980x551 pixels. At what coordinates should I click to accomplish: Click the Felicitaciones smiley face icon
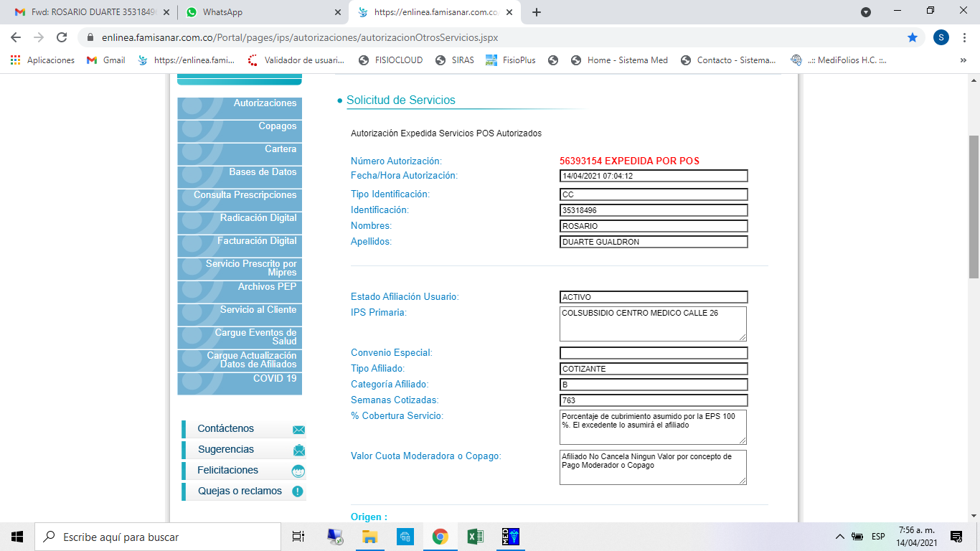(298, 471)
